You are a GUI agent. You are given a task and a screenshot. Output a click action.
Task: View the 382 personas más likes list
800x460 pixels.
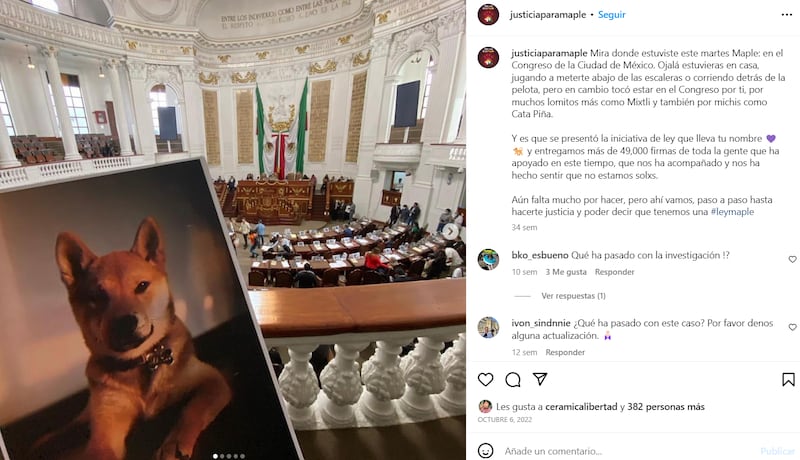[666, 406]
